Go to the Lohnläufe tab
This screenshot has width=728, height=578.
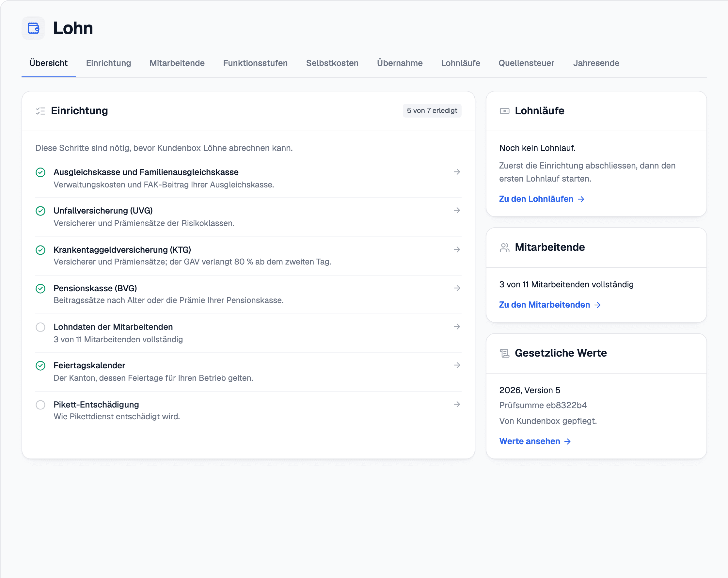tap(461, 63)
